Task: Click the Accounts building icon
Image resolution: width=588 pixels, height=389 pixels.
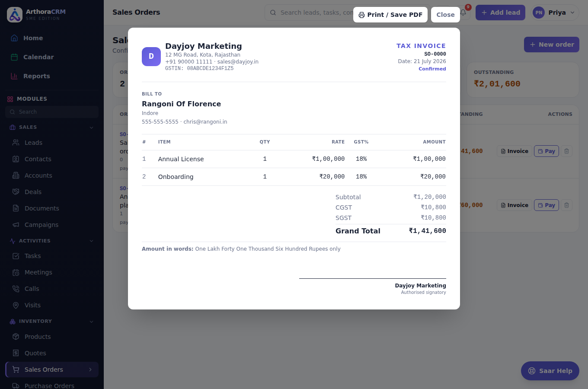Action: tap(16, 175)
